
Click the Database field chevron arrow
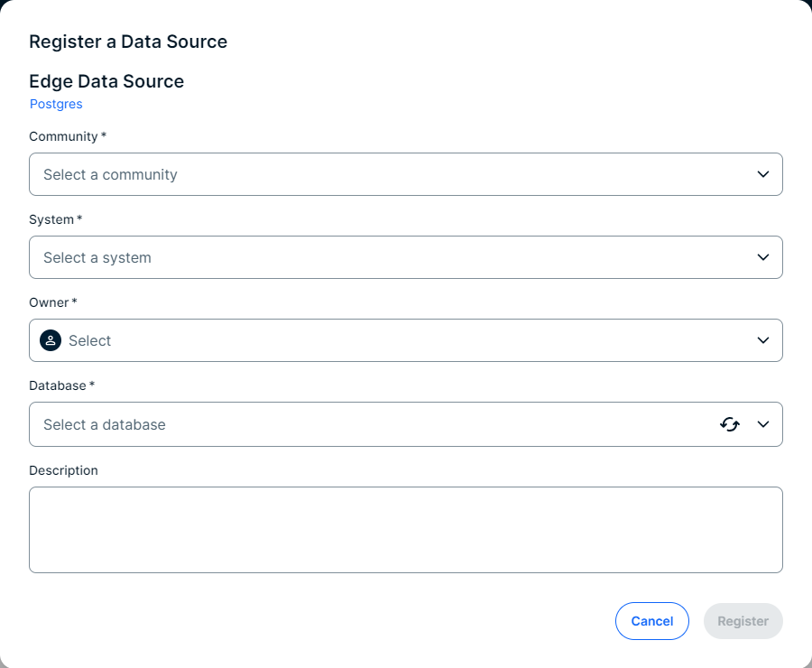[763, 424]
